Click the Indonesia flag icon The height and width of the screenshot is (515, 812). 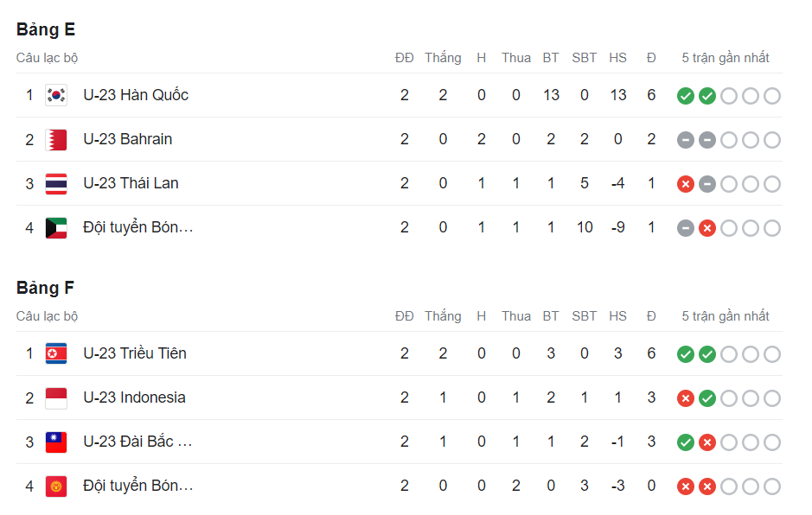56,397
